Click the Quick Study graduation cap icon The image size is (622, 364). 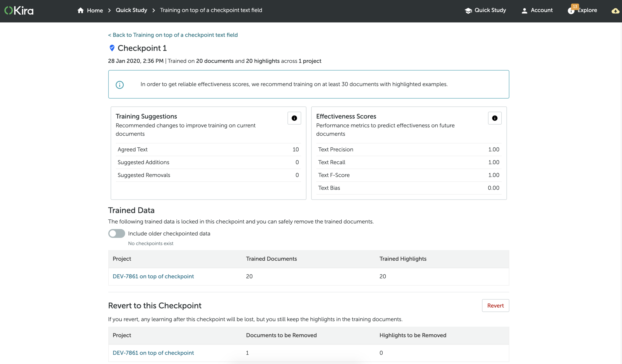(x=468, y=10)
